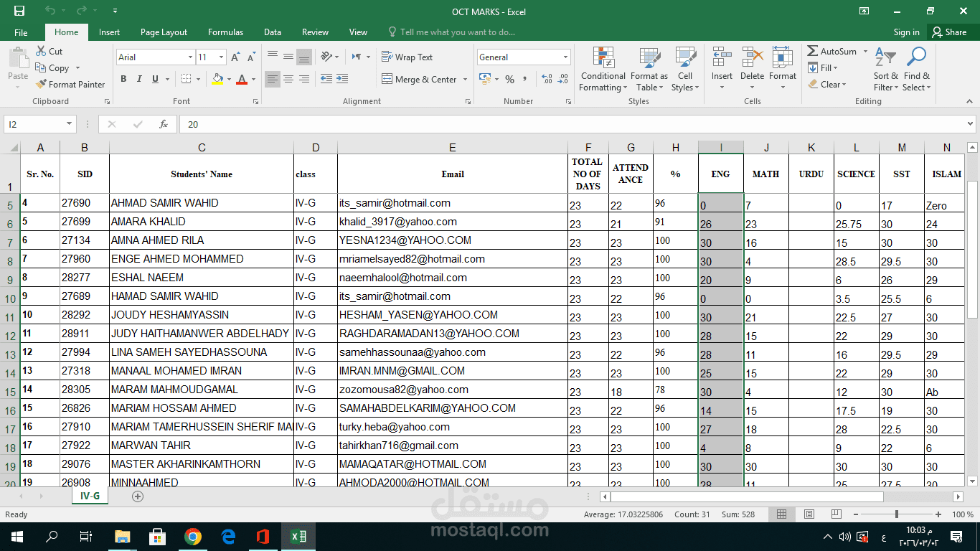The height and width of the screenshot is (551, 980).
Task: Expand the Fill dropdown
Action: (835, 68)
